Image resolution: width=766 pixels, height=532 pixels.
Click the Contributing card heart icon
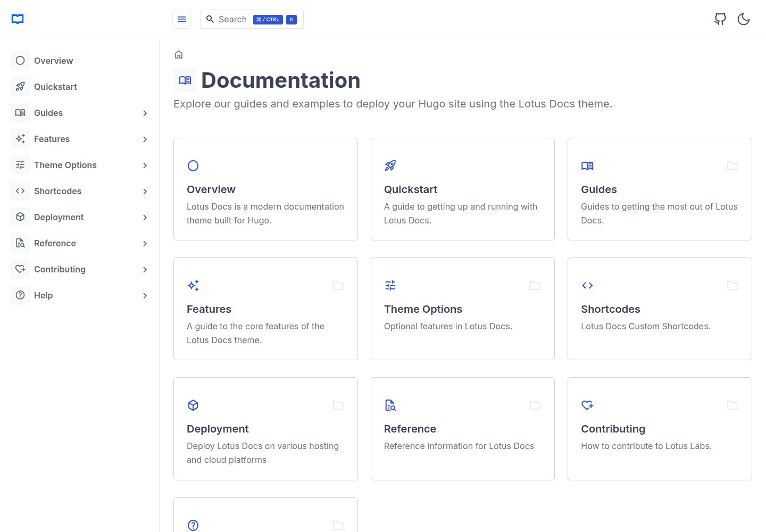587,405
